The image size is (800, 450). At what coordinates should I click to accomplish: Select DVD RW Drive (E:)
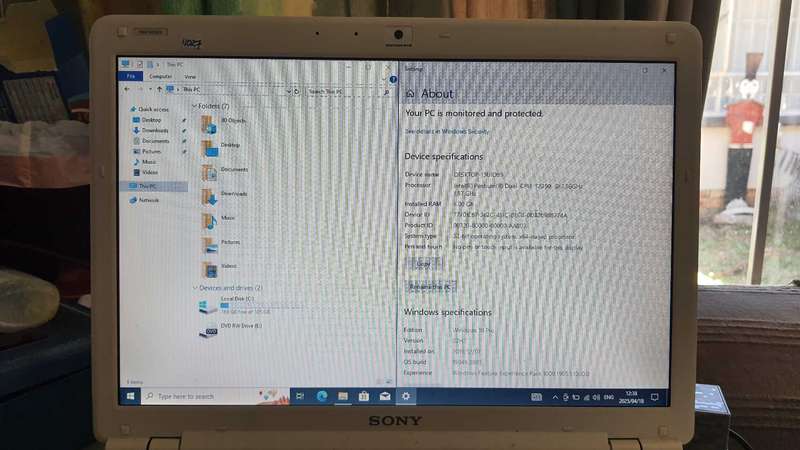(x=230, y=329)
